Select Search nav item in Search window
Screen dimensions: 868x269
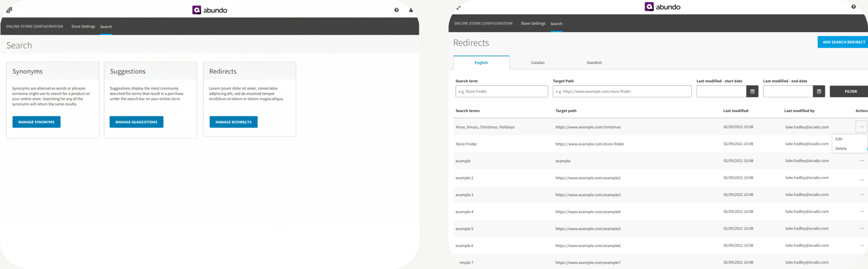pos(106,27)
